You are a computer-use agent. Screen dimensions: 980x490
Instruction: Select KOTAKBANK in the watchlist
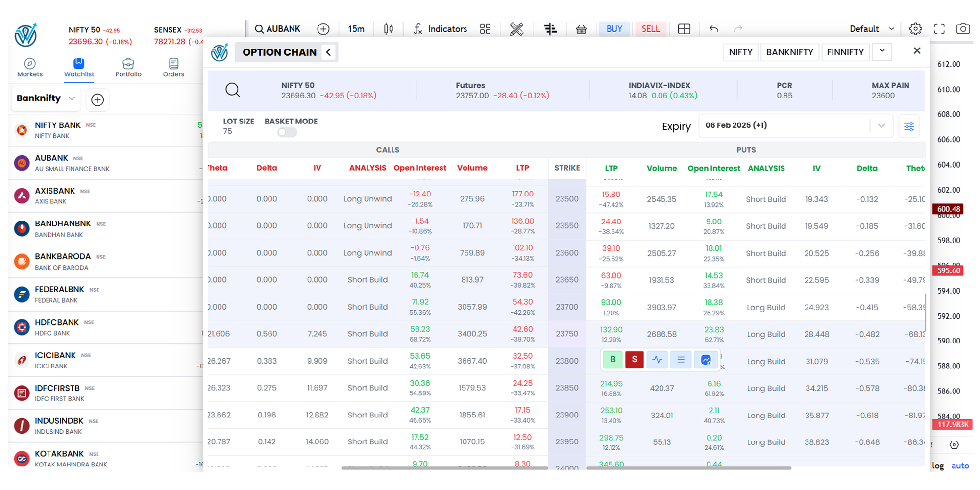[106, 459]
